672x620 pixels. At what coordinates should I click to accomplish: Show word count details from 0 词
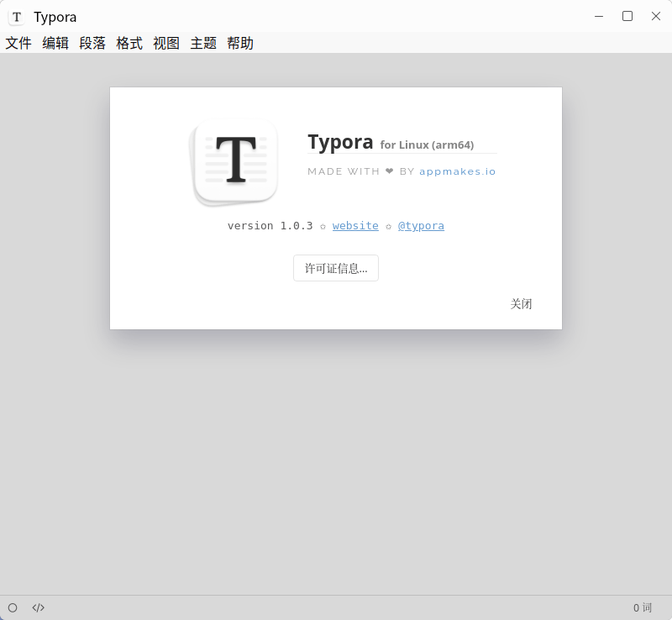click(642, 607)
